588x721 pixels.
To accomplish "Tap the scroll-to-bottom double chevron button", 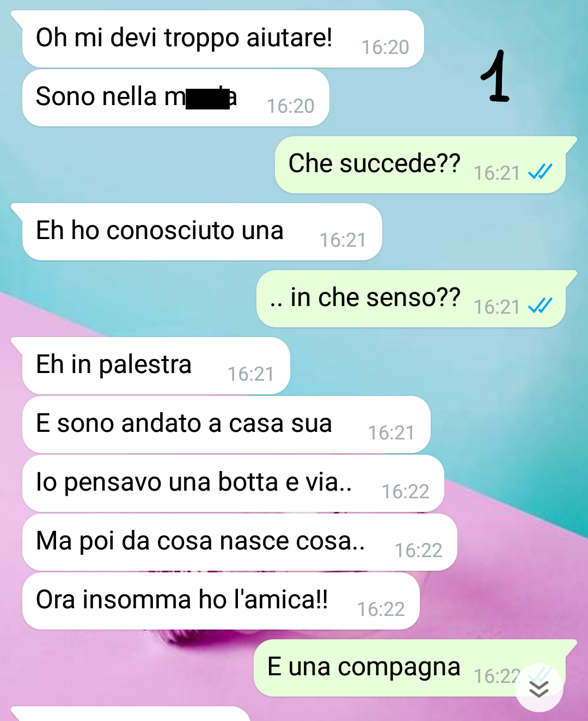I will (x=539, y=688).
